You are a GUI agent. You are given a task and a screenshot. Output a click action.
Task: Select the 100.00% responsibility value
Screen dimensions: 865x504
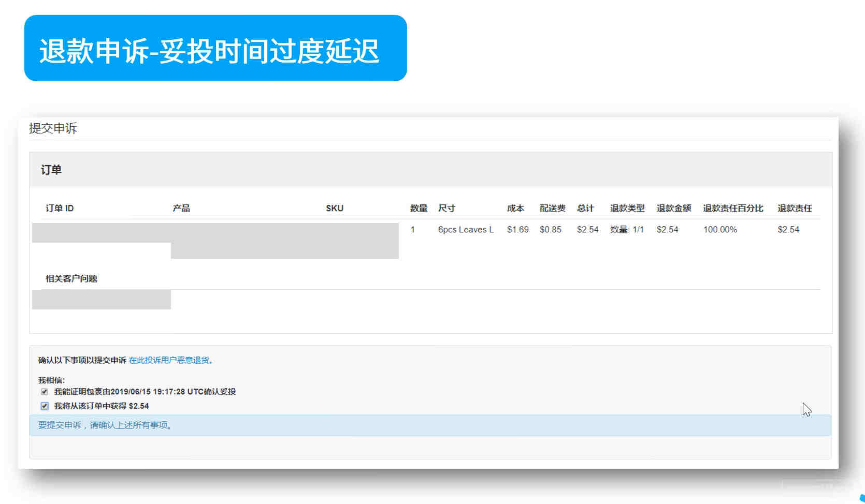(x=720, y=229)
